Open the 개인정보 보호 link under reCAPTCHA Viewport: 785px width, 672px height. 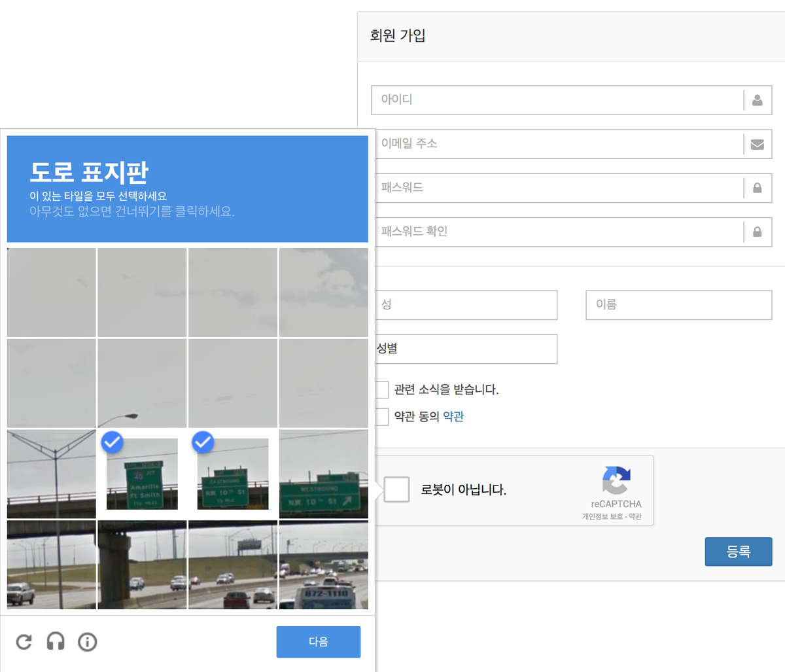pyautogui.click(x=602, y=517)
